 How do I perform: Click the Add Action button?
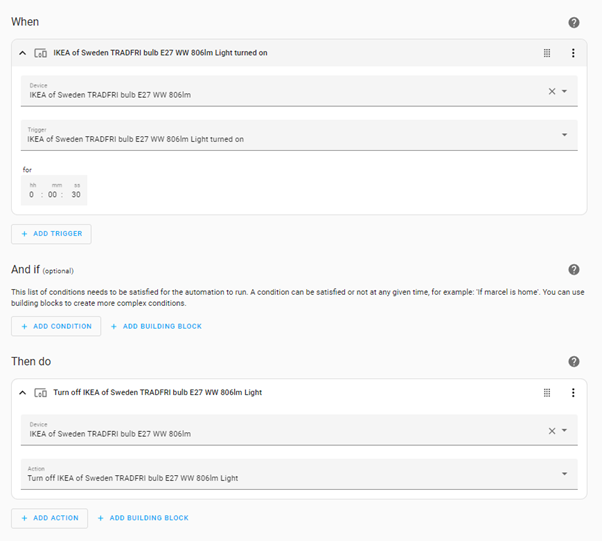(x=50, y=518)
